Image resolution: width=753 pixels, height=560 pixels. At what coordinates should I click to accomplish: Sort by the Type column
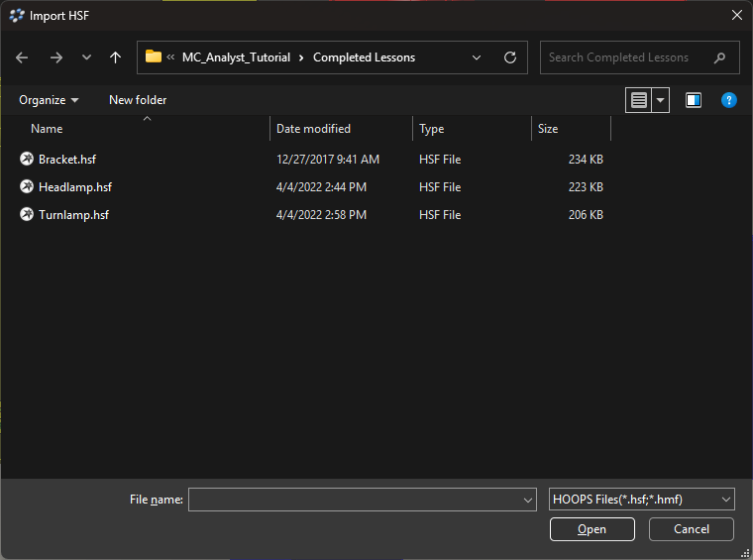(x=431, y=129)
